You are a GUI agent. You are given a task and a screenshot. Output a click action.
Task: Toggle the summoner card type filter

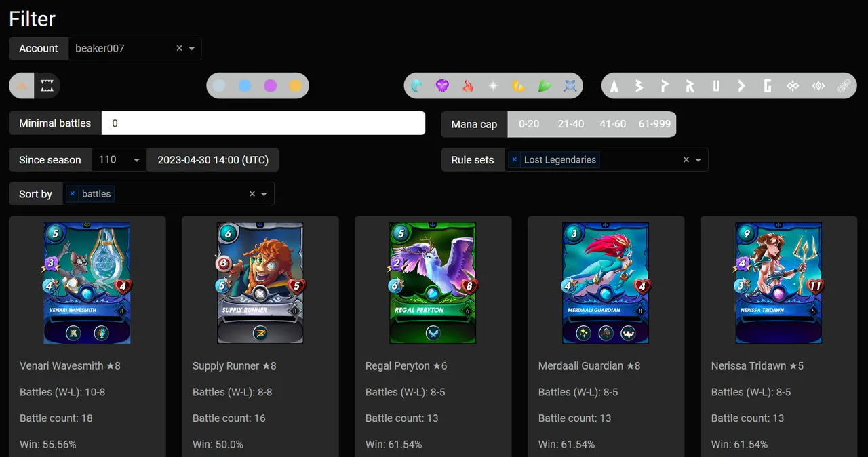coord(22,86)
